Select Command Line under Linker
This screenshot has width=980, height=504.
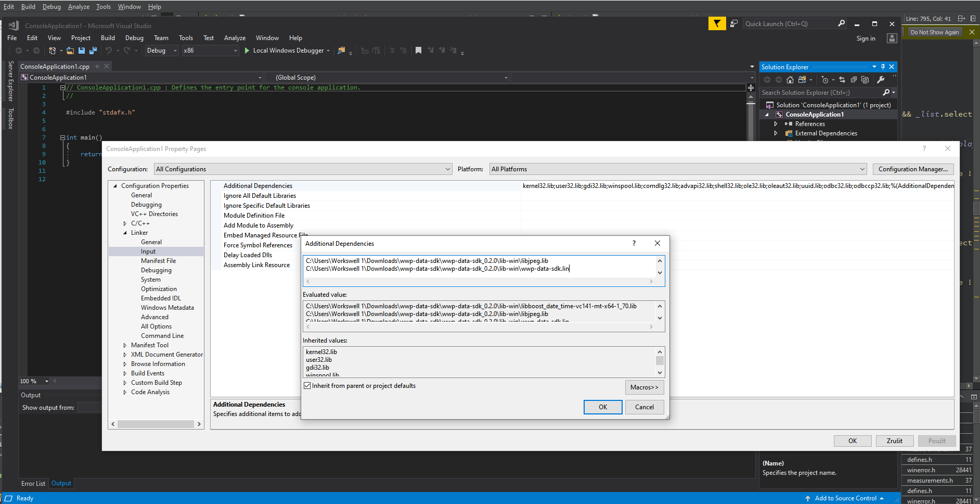162,336
